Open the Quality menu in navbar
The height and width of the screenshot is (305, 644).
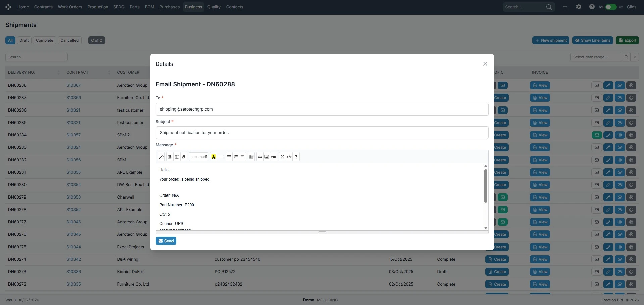tap(214, 7)
